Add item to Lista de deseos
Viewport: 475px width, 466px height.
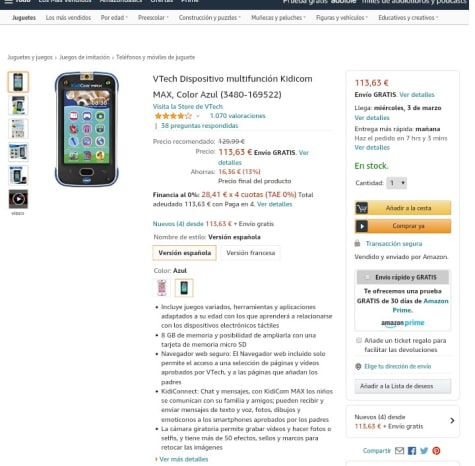pos(403,386)
